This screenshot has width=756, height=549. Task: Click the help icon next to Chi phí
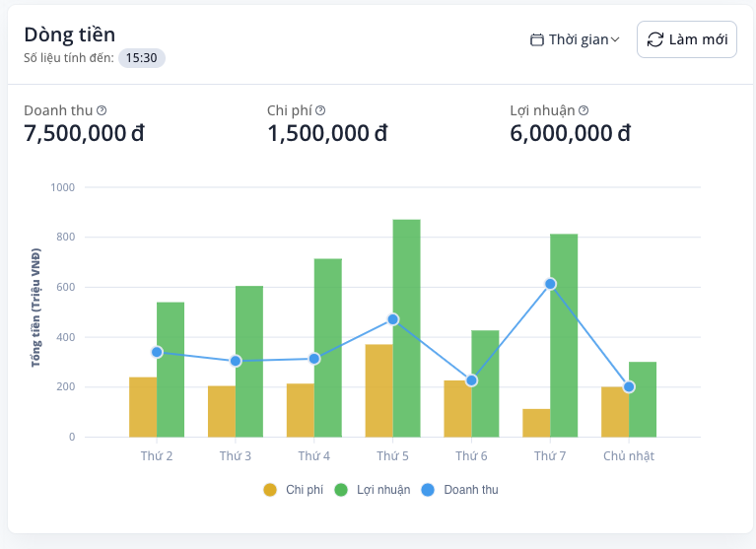coord(320,110)
